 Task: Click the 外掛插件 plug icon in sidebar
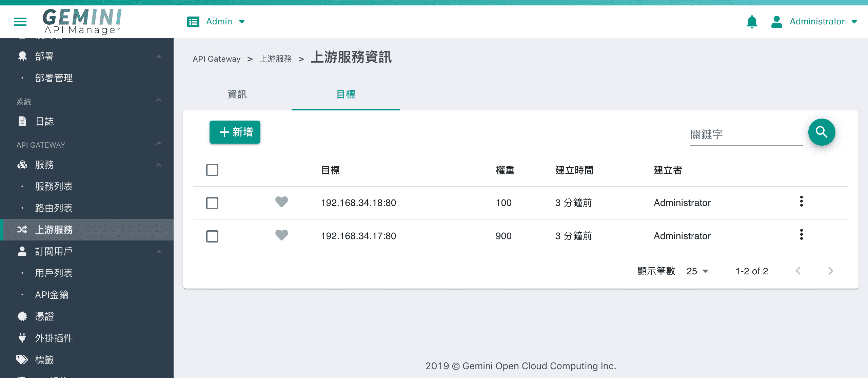pyautogui.click(x=22, y=338)
